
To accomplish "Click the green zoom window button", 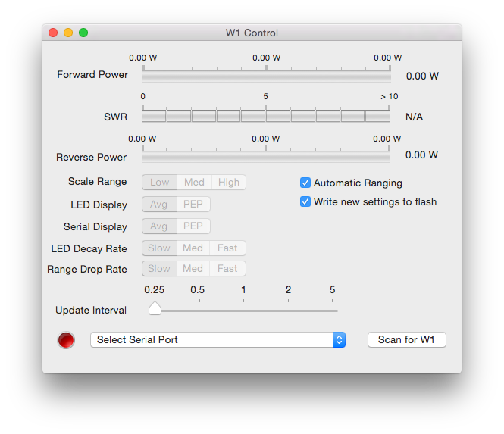I will (83, 33).
